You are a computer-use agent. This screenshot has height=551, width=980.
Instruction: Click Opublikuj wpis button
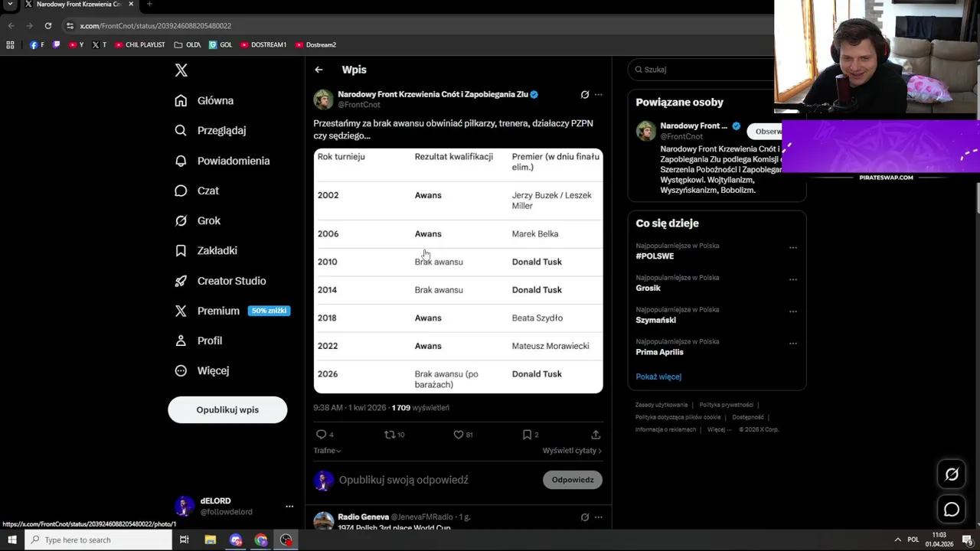[x=227, y=409]
